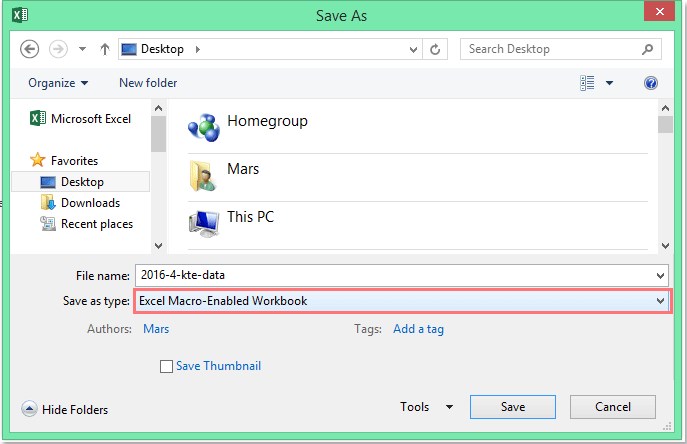Click the Back navigation arrow icon

(30, 49)
